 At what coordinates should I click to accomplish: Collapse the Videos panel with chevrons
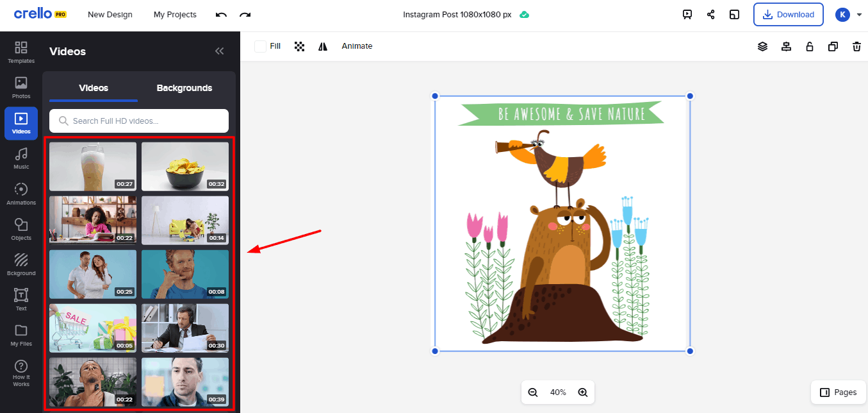pyautogui.click(x=219, y=51)
